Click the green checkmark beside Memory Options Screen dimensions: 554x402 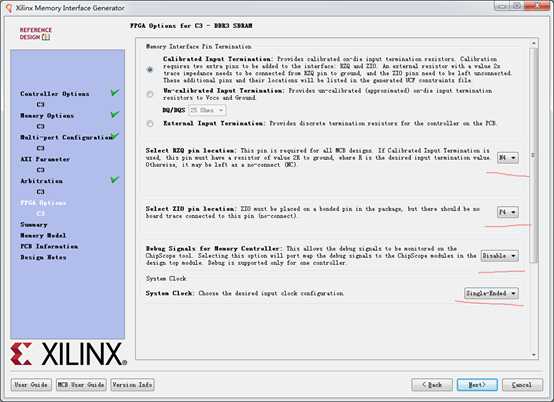tap(115, 115)
